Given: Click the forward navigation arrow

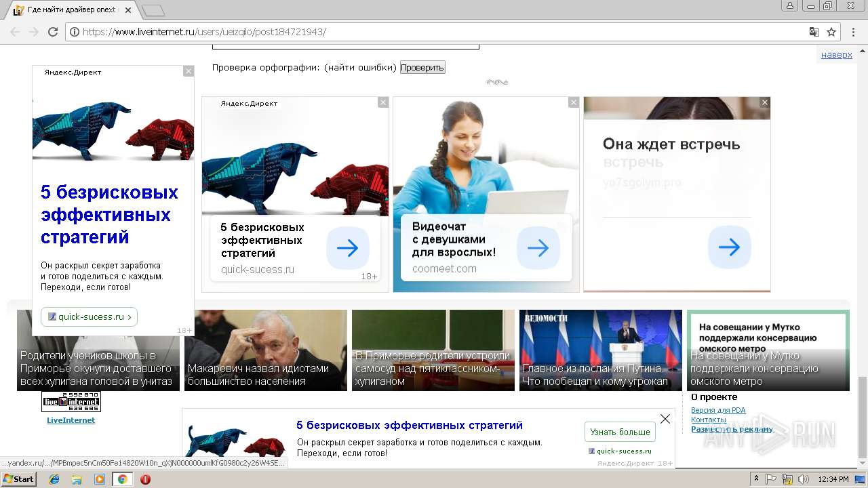Looking at the screenshot, I should click(x=34, y=32).
